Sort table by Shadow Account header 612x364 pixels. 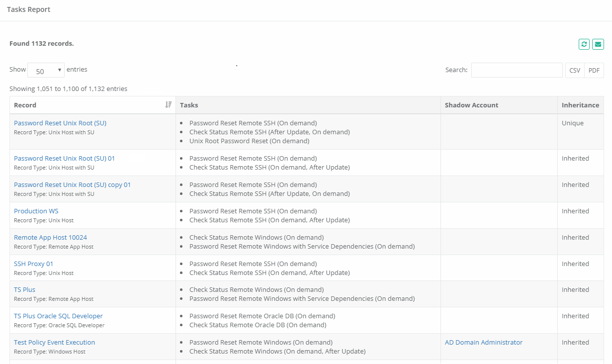pos(471,105)
